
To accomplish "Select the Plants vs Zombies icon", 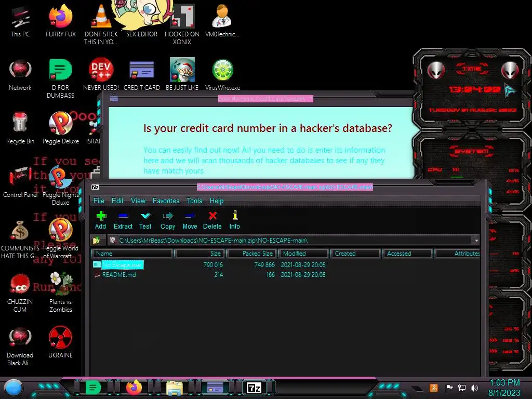I will [60, 293].
